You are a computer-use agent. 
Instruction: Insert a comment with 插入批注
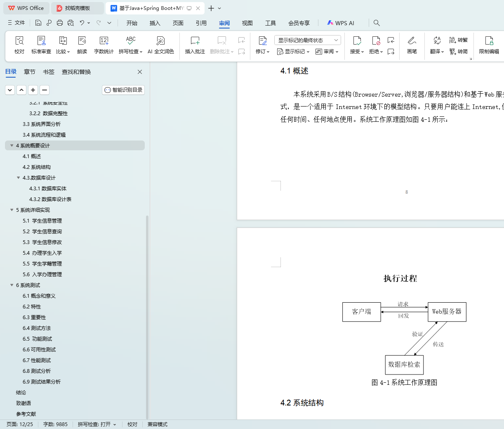click(x=195, y=45)
